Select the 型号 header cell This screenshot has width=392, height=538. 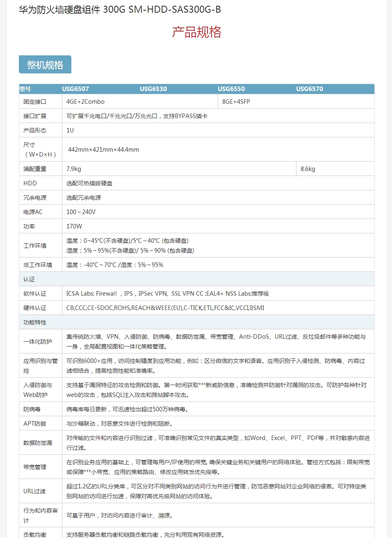[x=25, y=89]
